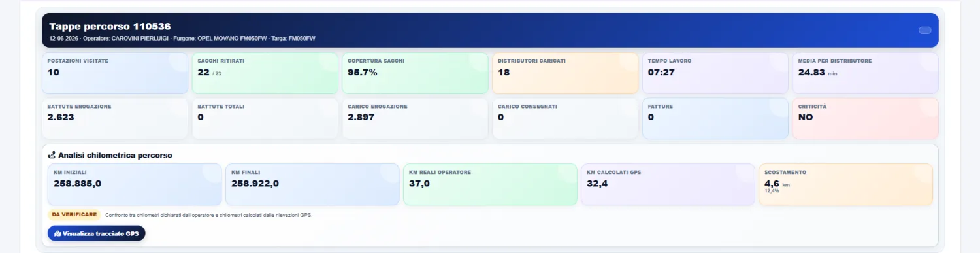Click the explanation text starting 'Confronto tra chilometri'
The height and width of the screenshot is (253, 980).
[208, 214]
